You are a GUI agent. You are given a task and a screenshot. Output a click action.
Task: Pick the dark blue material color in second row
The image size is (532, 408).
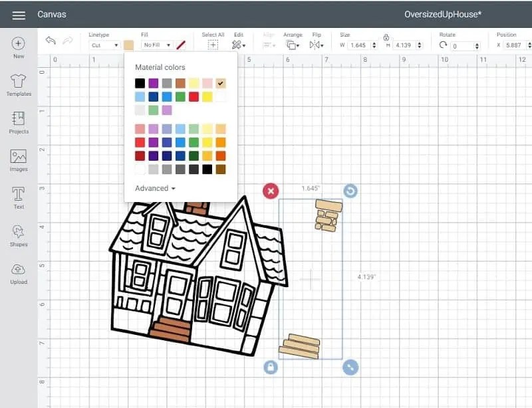(x=154, y=96)
